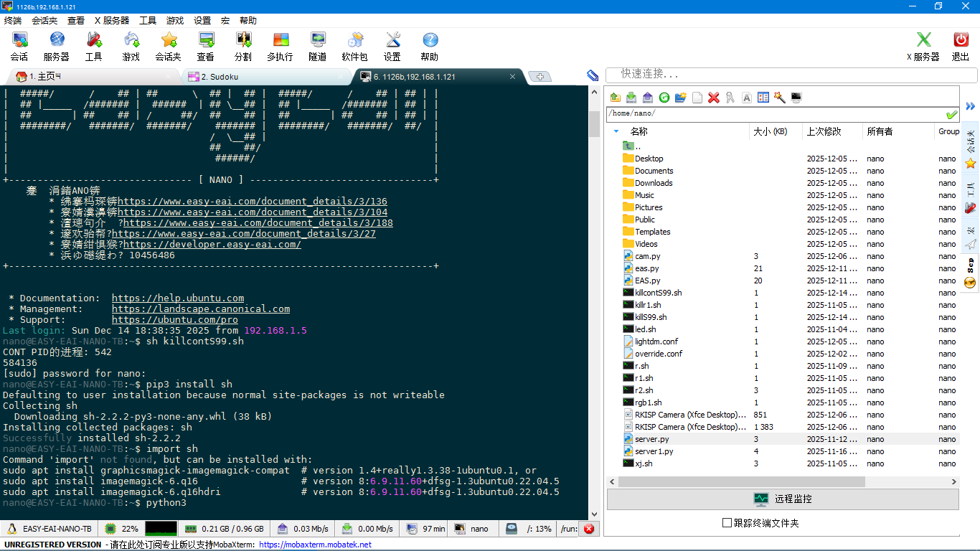Click the 分割 (Split) toolbar icon
The width and height of the screenshot is (980, 551).
(243, 47)
